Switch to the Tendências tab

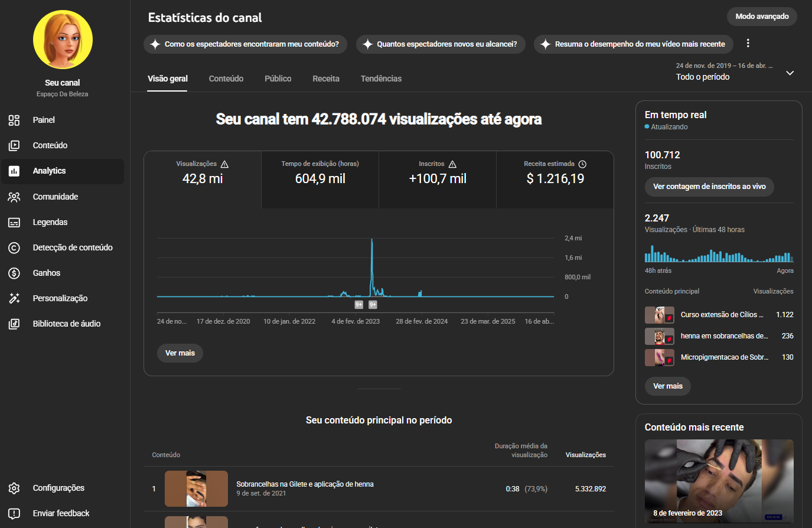[381, 79]
